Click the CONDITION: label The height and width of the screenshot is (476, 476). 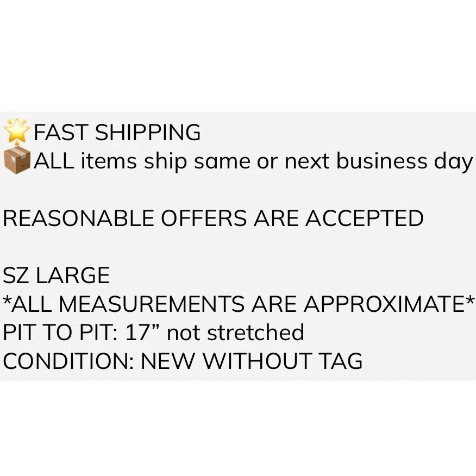[x=68, y=361]
